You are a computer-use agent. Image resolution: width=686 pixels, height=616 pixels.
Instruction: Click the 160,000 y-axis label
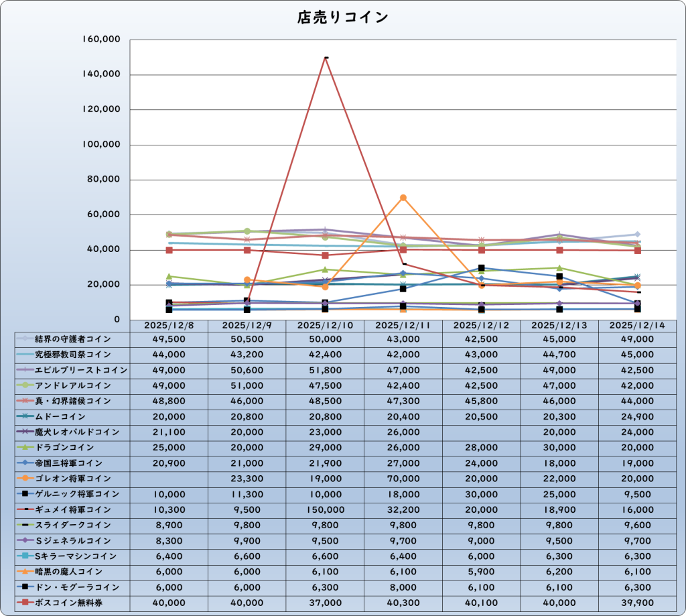tap(101, 39)
